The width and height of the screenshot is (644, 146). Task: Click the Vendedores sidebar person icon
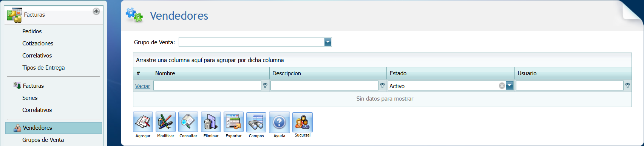(x=17, y=128)
